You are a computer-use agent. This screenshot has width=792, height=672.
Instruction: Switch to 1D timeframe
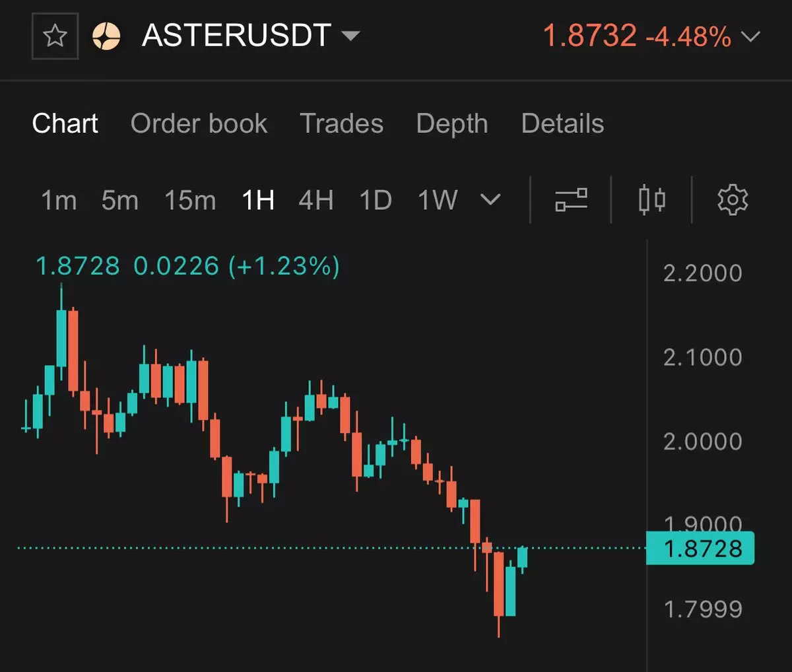[376, 200]
